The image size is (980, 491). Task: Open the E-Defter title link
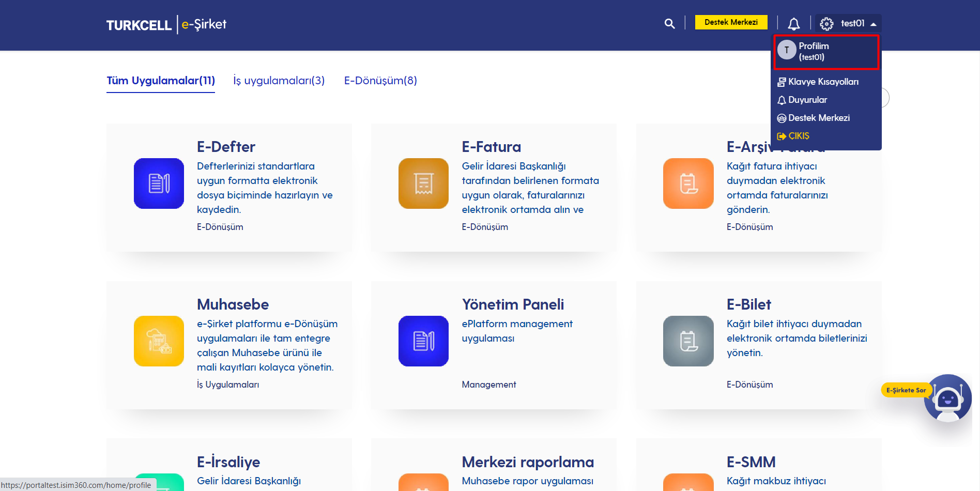226,147
